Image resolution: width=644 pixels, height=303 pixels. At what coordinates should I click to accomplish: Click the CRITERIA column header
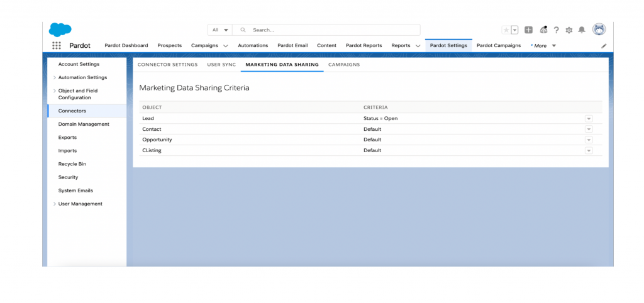tap(375, 107)
